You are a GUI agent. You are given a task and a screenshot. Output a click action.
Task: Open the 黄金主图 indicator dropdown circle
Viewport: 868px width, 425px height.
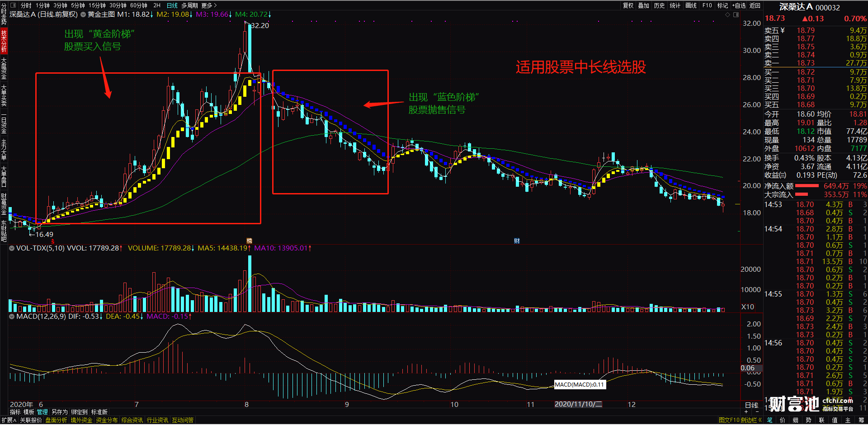click(x=83, y=14)
